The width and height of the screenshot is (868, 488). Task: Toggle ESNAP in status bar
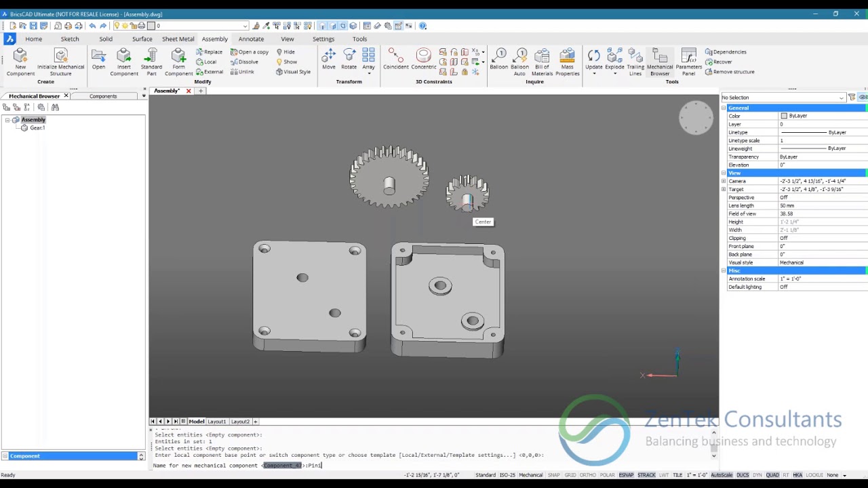point(626,475)
